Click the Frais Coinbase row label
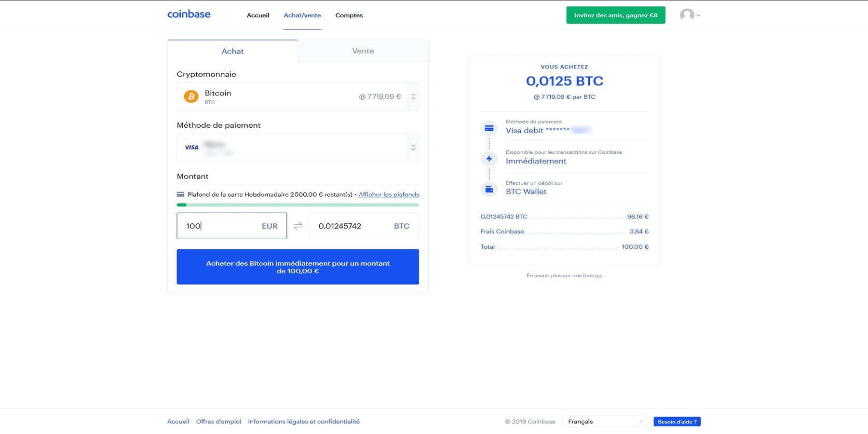The image size is (868, 434). pos(502,231)
